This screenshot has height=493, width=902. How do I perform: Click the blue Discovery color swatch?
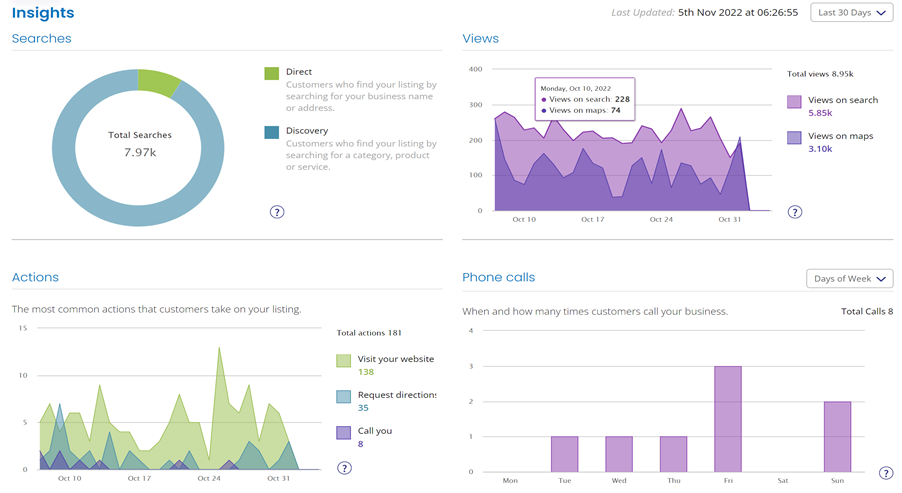click(272, 132)
